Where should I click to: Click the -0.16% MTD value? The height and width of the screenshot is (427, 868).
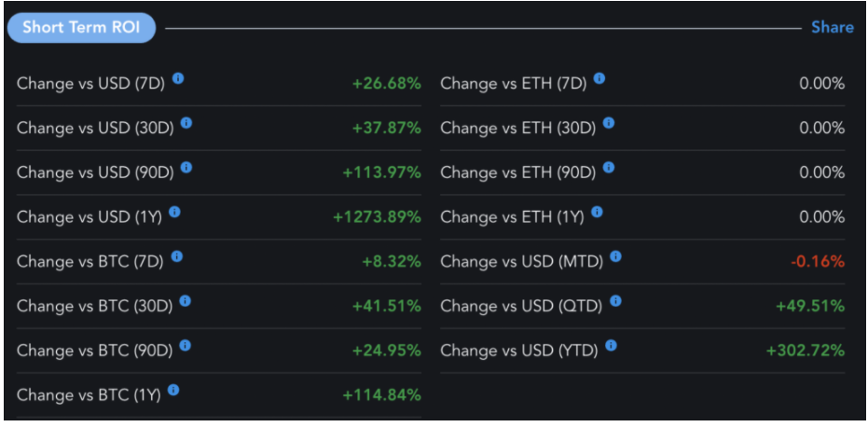pos(818,261)
